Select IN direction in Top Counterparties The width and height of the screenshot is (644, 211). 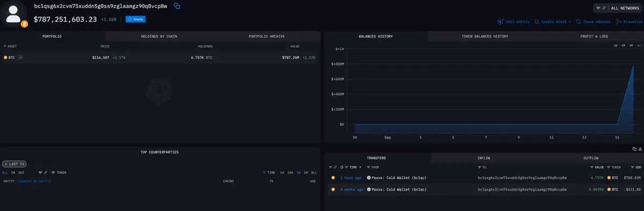point(13,173)
